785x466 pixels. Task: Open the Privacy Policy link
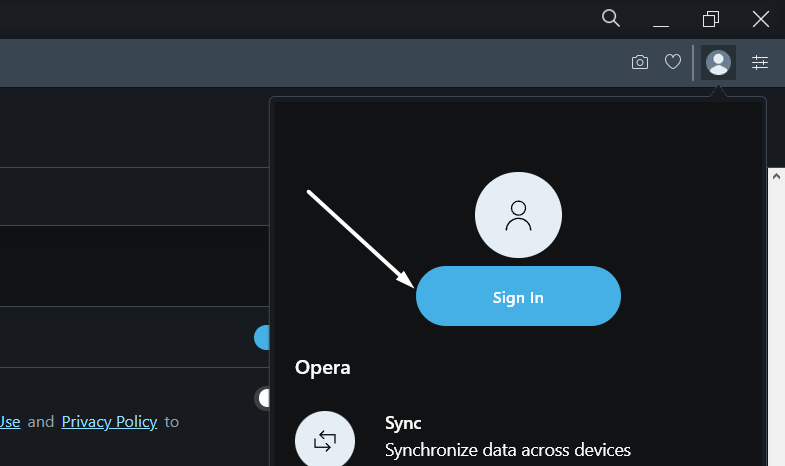coord(109,422)
